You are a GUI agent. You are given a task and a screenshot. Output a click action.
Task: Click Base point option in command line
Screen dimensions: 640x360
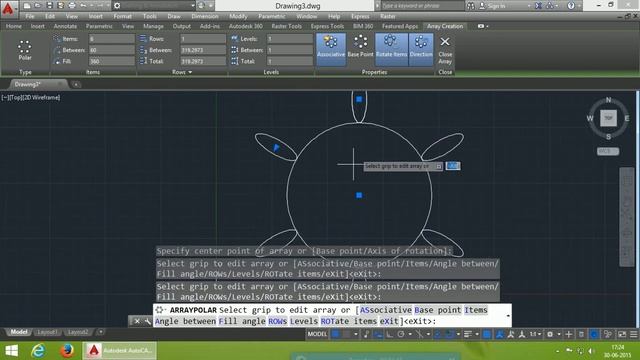438,310
